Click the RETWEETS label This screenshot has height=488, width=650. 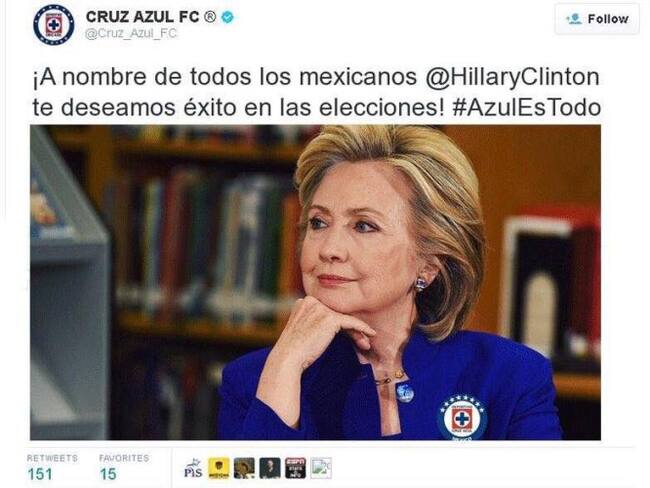52,458
